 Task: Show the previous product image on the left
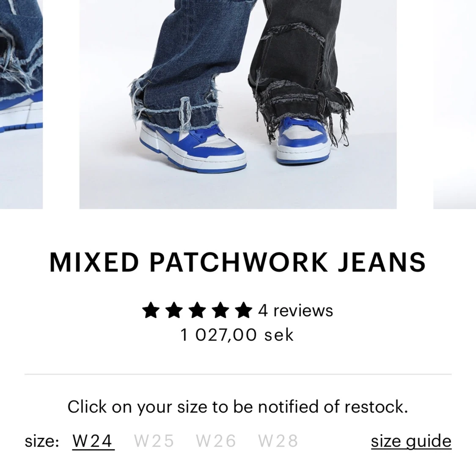(21, 104)
